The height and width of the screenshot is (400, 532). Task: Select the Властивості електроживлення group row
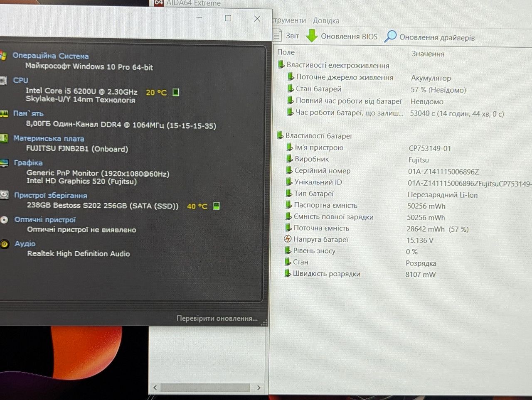pos(334,65)
